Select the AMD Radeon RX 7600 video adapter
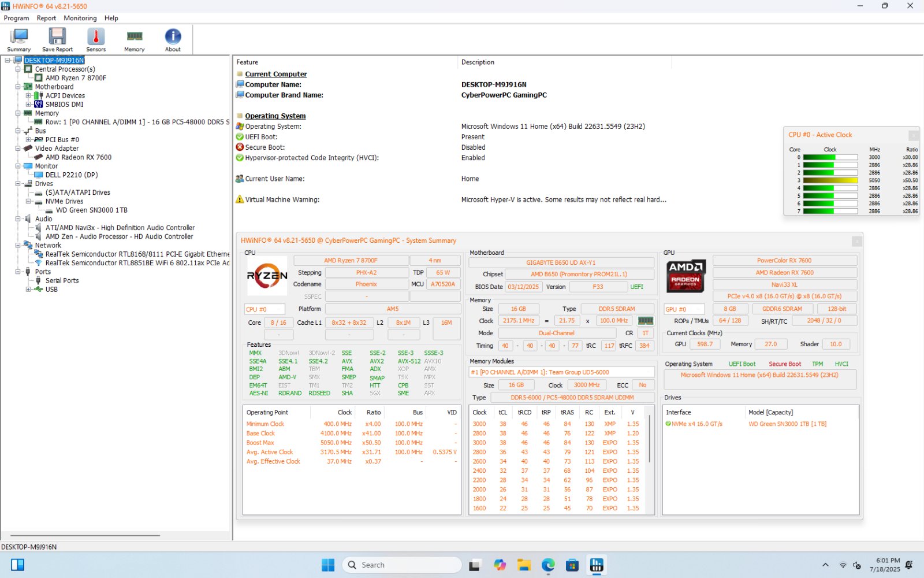 [x=78, y=157]
